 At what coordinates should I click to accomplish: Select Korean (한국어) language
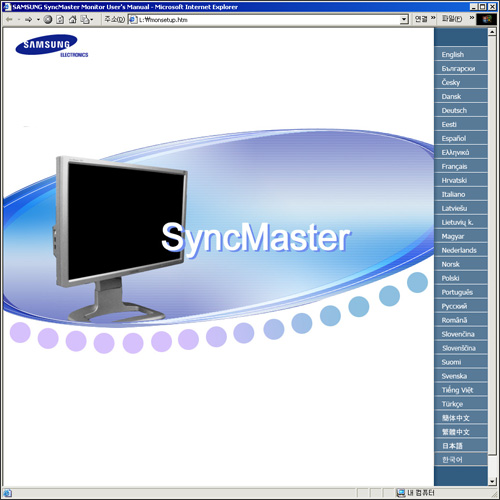pos(461,460)
